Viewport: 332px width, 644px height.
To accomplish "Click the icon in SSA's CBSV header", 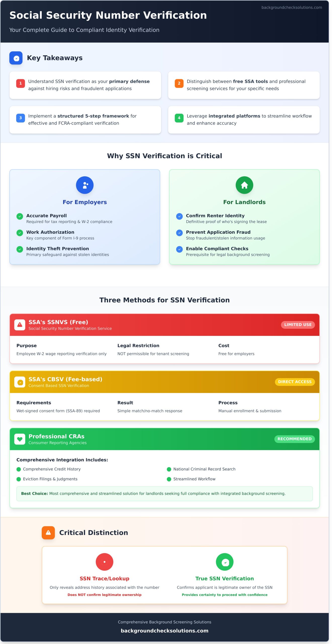I will tap(20, 382).
